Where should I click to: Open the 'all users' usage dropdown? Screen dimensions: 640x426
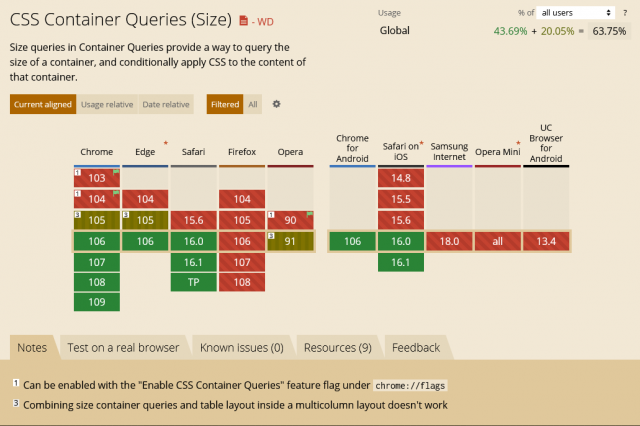tap(576, 13)
